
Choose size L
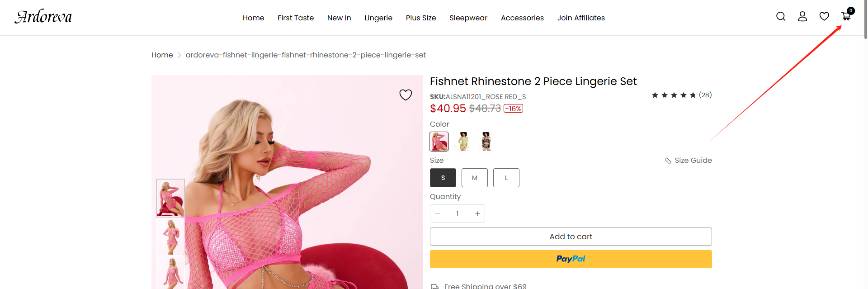(506, 178)
